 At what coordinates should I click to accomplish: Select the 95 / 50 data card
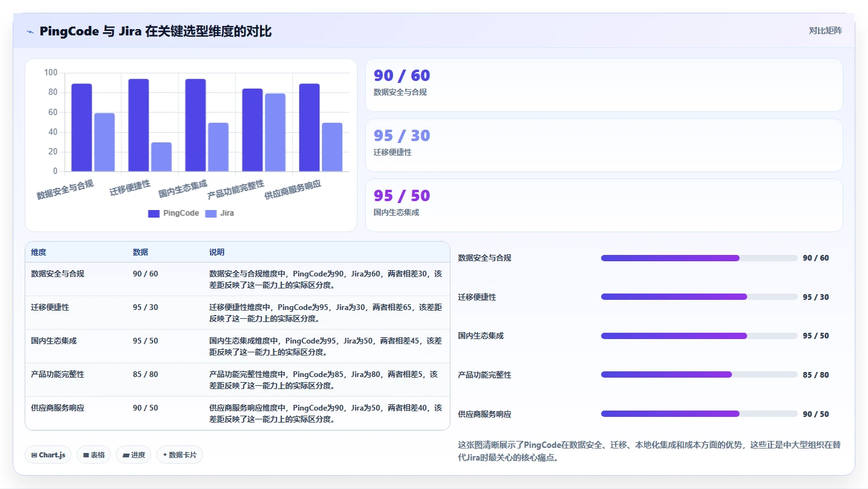coord(604,206)
